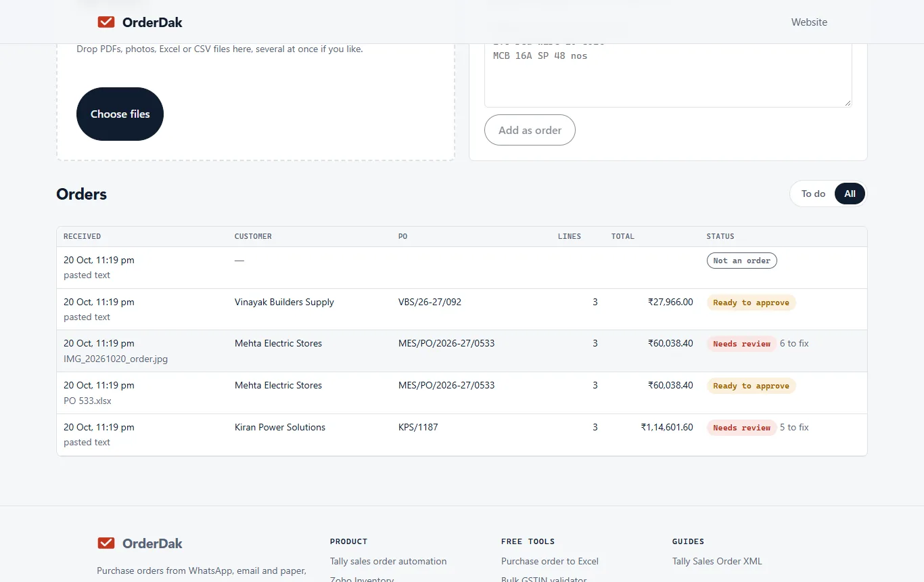Click the Status column header
This screenshot has width=924, height=582.
[x=720, y=236]
